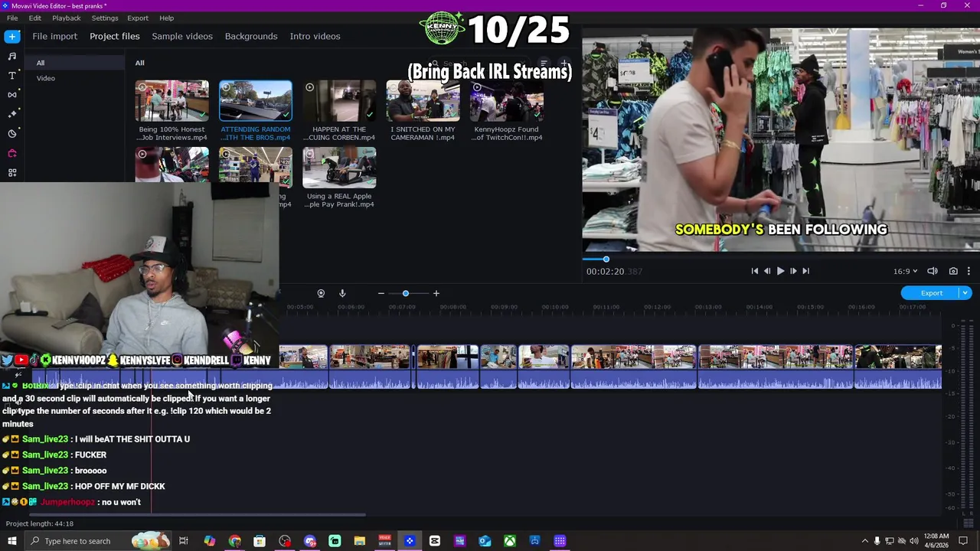The height and width of the screenshot is (551, 980).
Task: Open the File menu
Action: coord(12,18)
